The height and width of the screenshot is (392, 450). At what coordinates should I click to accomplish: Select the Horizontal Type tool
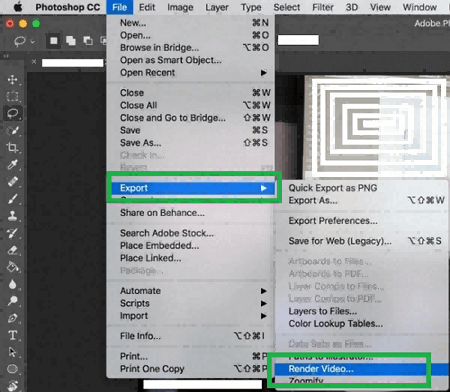(13, 335)
